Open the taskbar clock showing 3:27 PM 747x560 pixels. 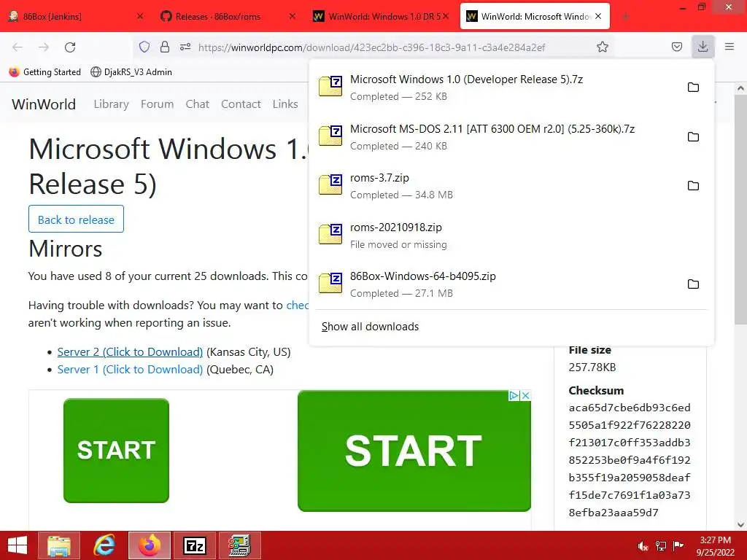tap(715, 546)
